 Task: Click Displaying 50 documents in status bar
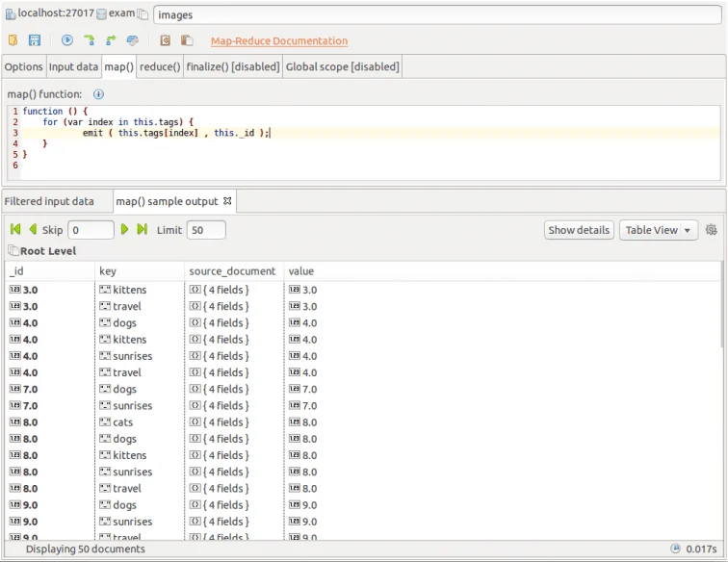tap(86, 549)
